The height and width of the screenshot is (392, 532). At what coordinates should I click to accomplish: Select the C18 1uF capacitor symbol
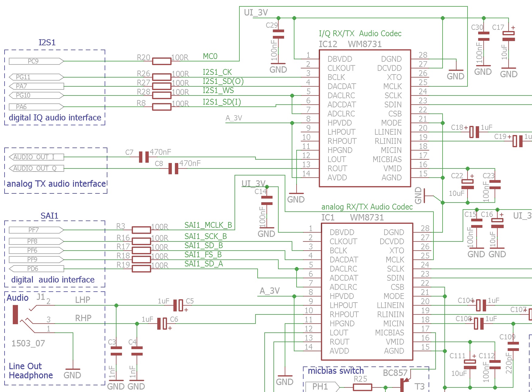point(474,132)
